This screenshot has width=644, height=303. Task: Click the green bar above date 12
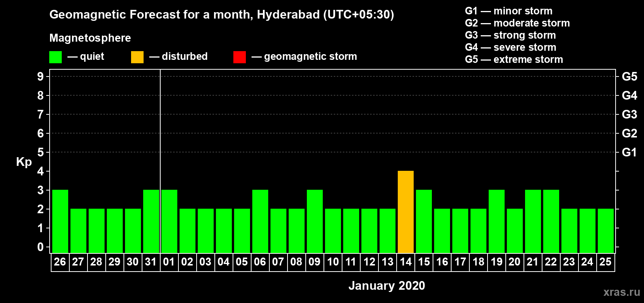tap(369, 231)
